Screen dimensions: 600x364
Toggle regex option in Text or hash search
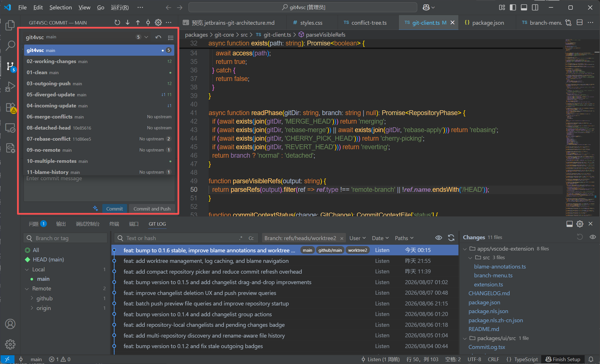click(x=241, y=238)
